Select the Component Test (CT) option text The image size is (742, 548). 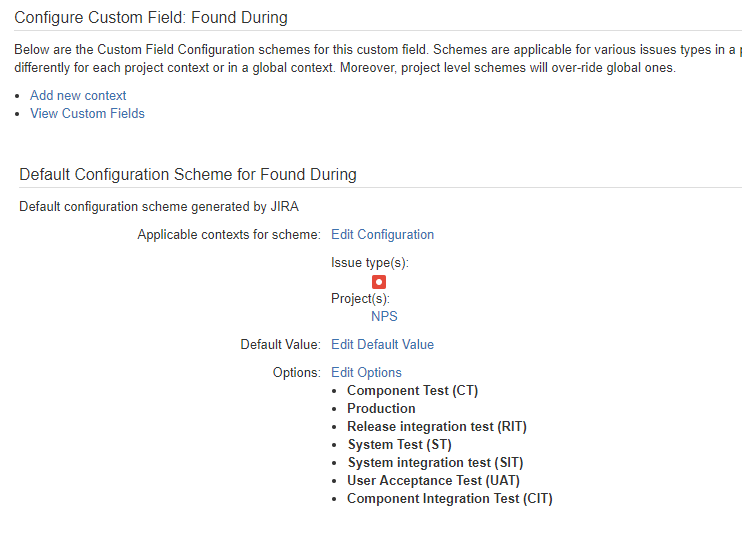tap(413, 391)
